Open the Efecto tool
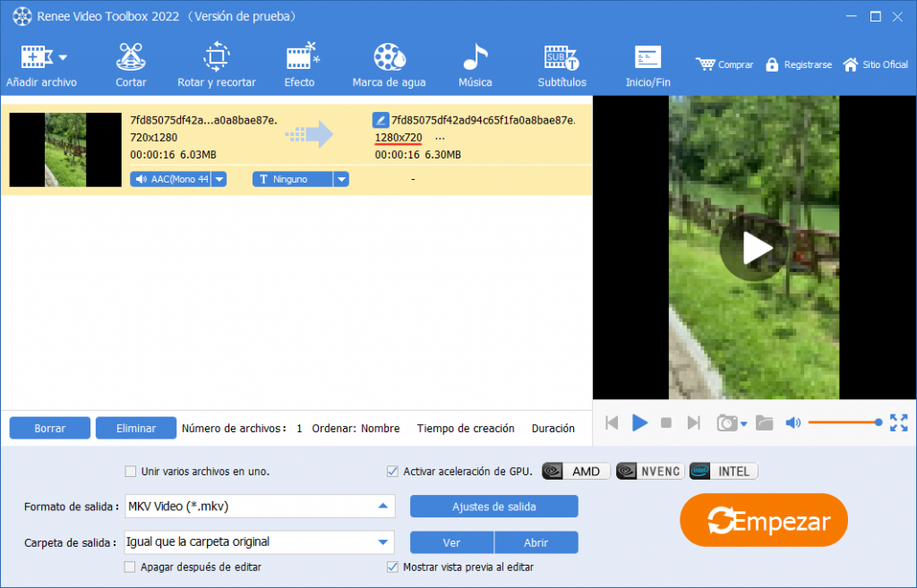This screenshot has width=917, height=588. pos(299,65)
